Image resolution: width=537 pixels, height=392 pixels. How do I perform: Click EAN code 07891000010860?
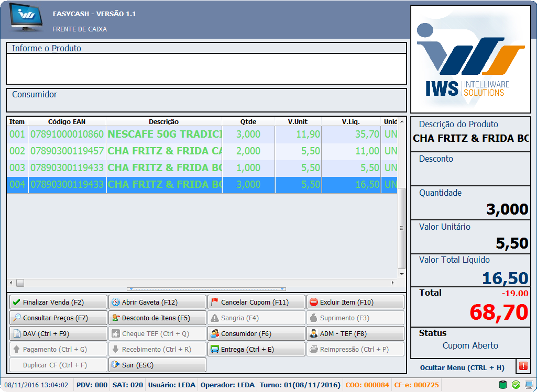pyautogui.click(x=67, y=134)
